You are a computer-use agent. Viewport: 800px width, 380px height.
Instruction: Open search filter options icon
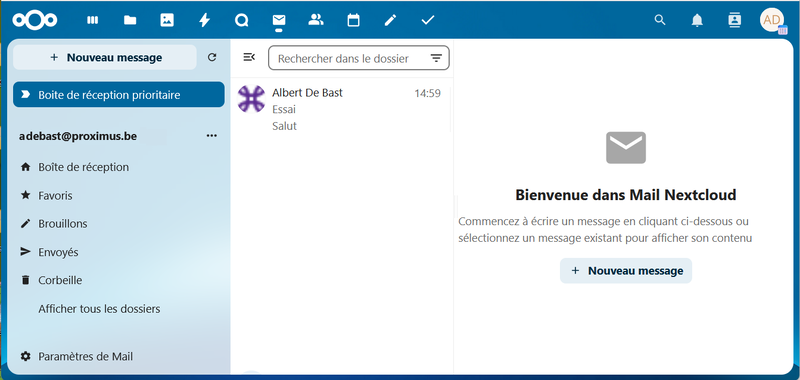pyautogui.click(x=436, y=58)
